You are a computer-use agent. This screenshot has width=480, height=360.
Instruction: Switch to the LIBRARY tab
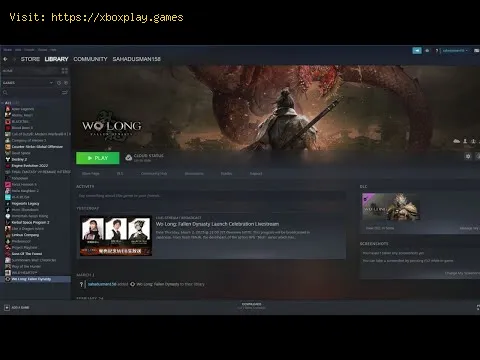tap(56, 59)
